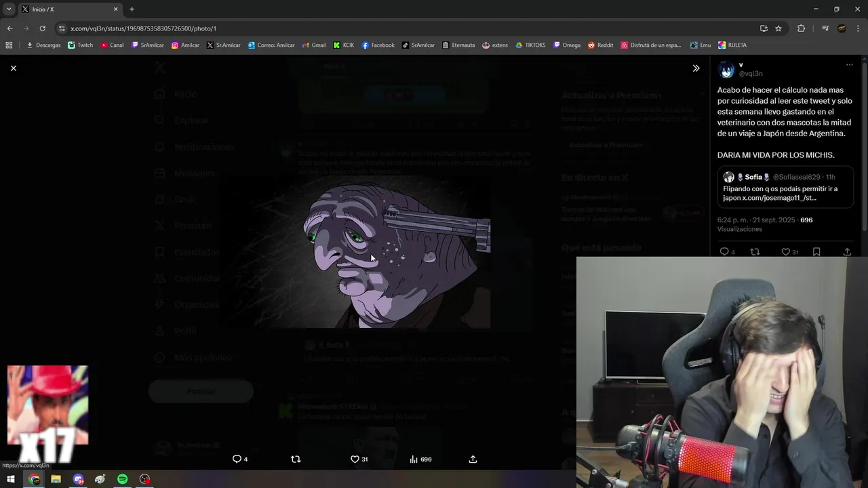
Task: Open extens bookmark
Action: coord(495,45)
